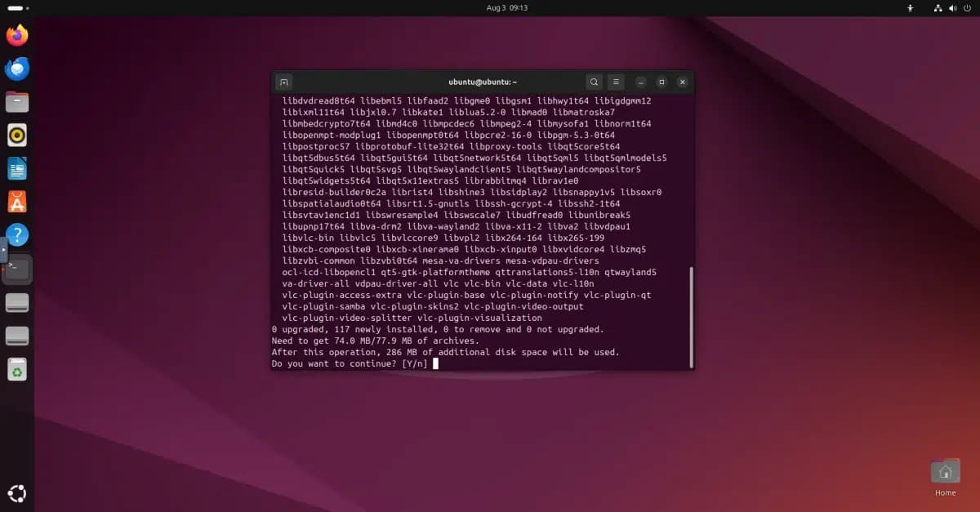Click the text 'vlc-plugin-video-splitter'
The width and height of the screenshot is (980, 512).
pos(346,318)
